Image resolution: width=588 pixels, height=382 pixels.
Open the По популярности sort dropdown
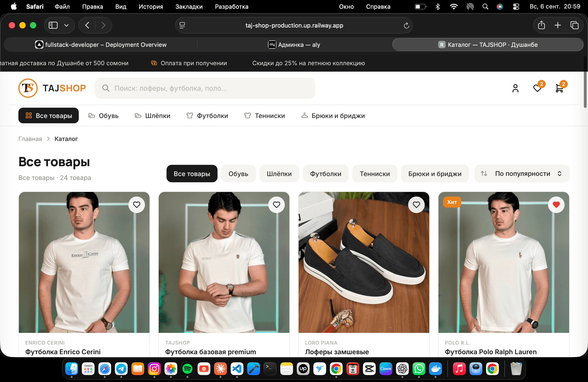pos(522,174)
